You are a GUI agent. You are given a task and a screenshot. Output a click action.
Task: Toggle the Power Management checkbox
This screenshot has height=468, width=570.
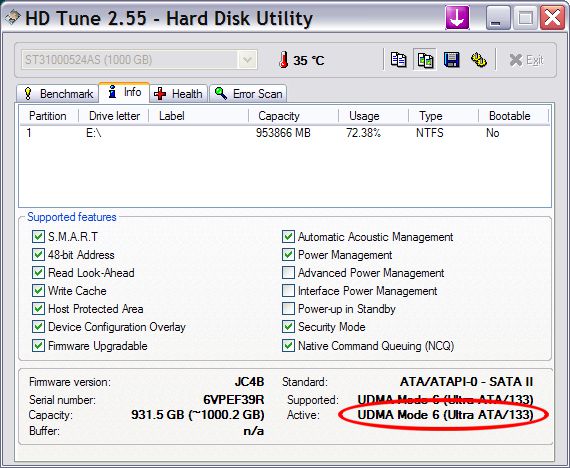pos(288,255)
